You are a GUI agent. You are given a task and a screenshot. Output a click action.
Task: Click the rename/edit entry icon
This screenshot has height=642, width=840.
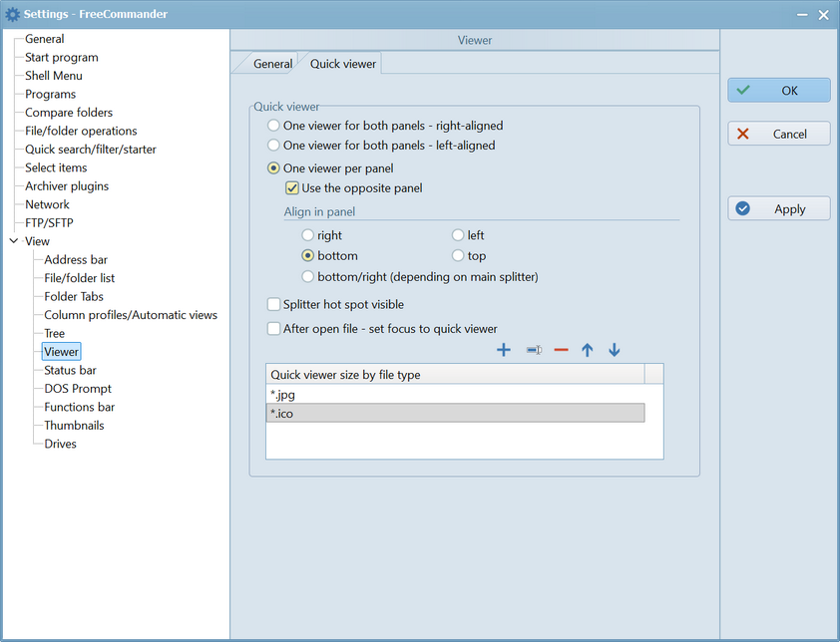click(x=534, y=350)
